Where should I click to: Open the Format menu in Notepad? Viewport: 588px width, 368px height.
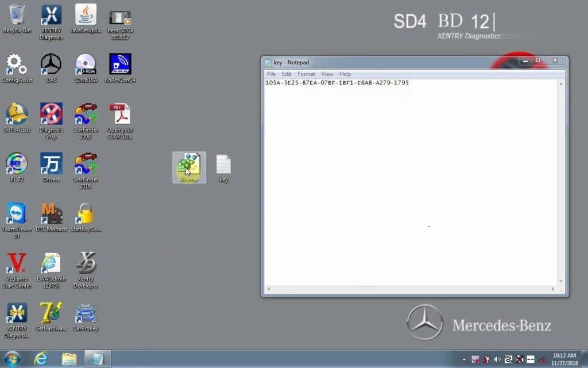click(307, 74)
